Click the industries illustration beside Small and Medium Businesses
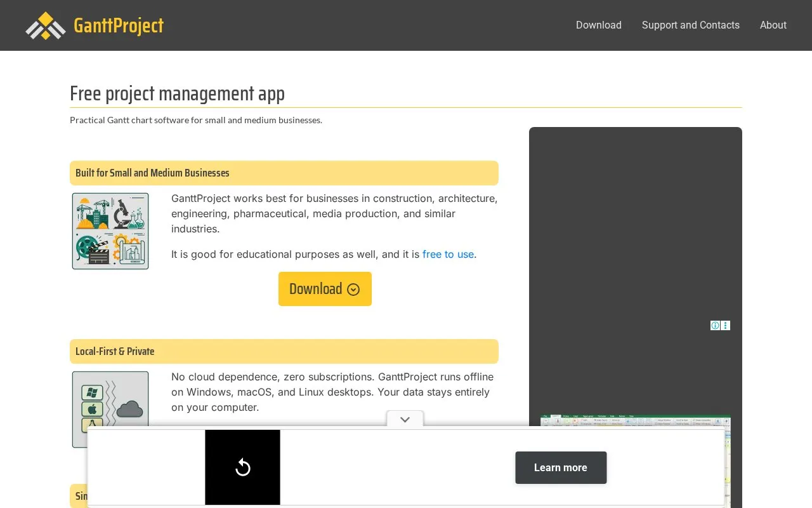The height and width of the screenshot is (508, 812). click(x=110, y=231)
